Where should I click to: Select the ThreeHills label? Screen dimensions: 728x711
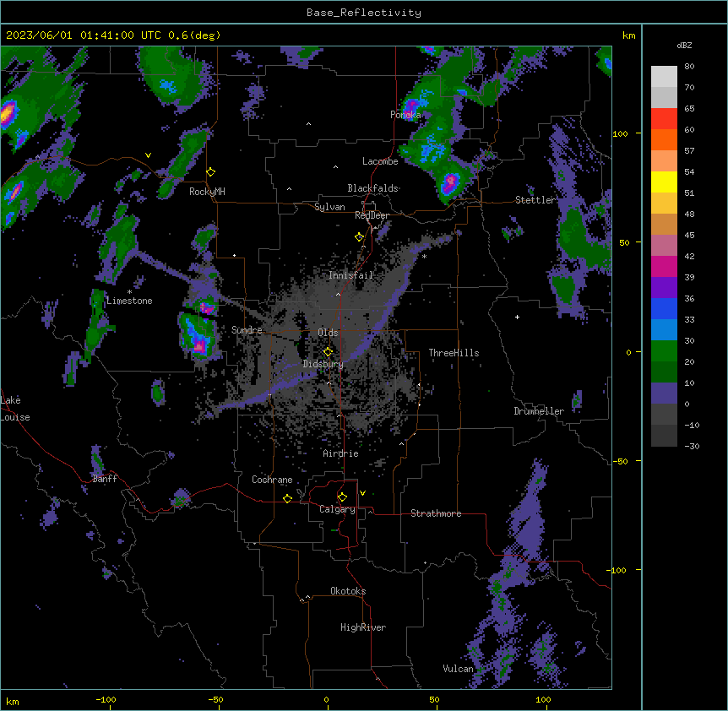(x=454, y=353)
